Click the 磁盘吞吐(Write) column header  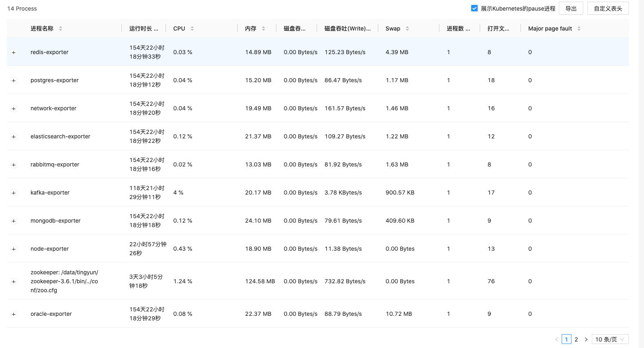[347, 28]
